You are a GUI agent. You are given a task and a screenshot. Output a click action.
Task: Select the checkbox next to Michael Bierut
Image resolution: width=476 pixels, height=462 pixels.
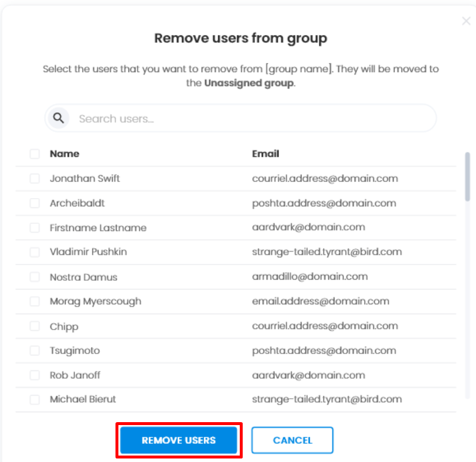pyautogui.click(x=34, y=400)
